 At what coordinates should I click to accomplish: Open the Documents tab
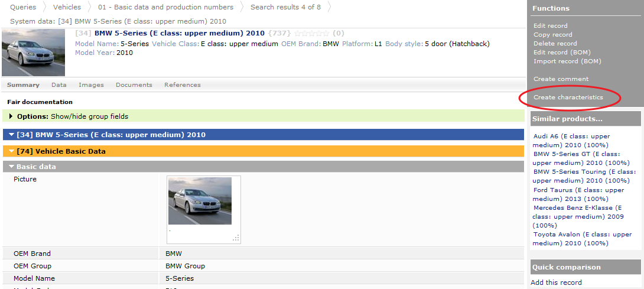(134, 85)
